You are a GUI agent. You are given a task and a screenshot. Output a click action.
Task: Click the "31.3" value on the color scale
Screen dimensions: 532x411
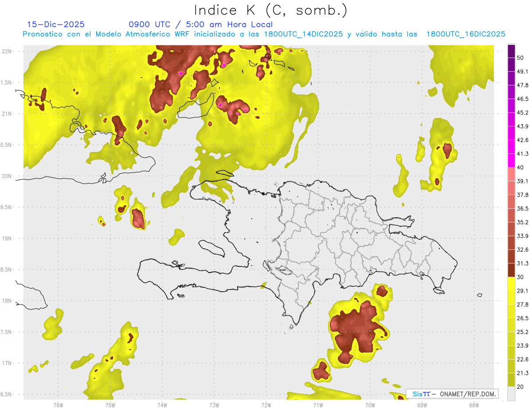523,263
